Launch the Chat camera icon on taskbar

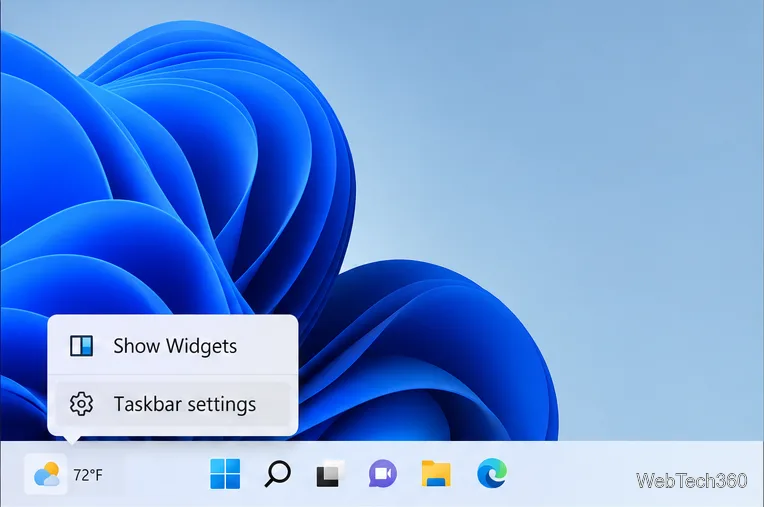point(383,473)
